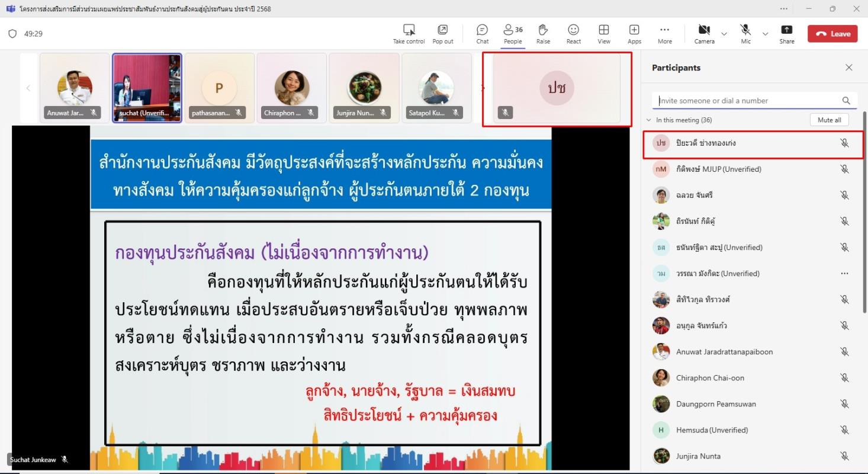Raise your hand in meeting
This screenshot has width=868, height=474.
(x=543, y=34)
